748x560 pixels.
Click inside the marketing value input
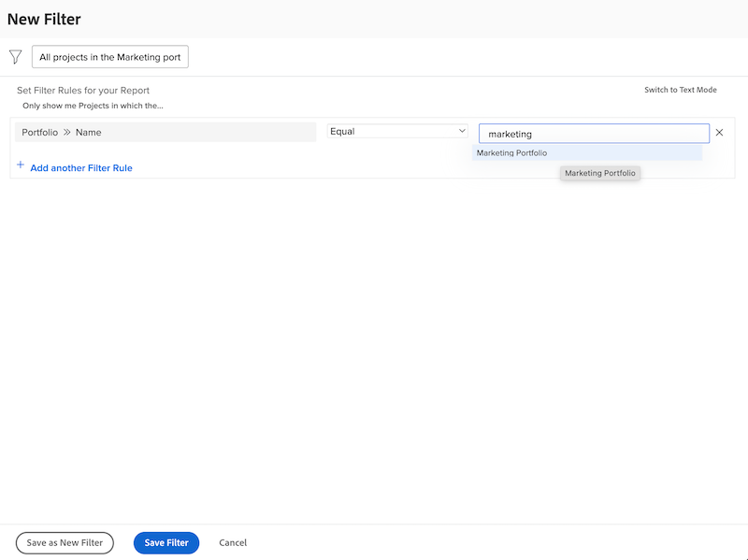593,133
